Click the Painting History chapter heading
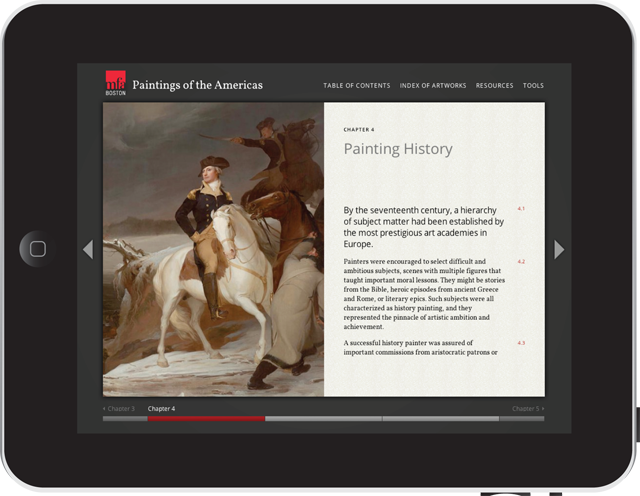Screen dimensions: 640x496 pyautogui.click(x=398, y=149)
